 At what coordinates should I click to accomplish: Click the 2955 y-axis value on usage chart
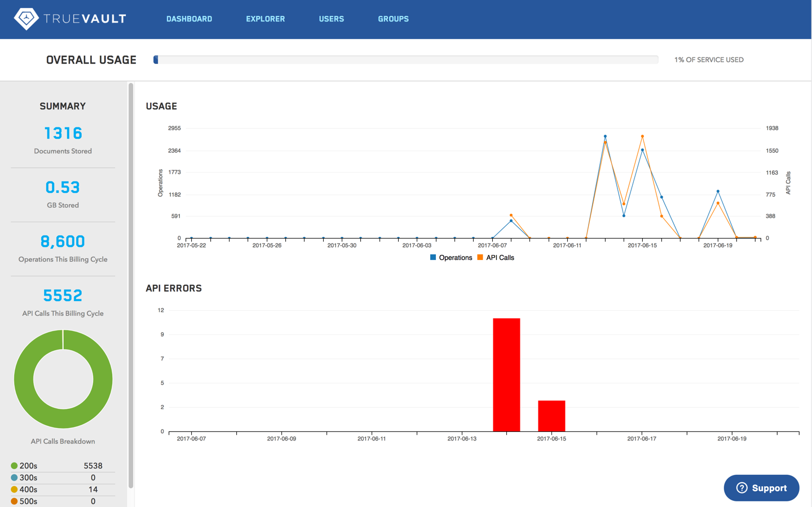pos(174,128)
